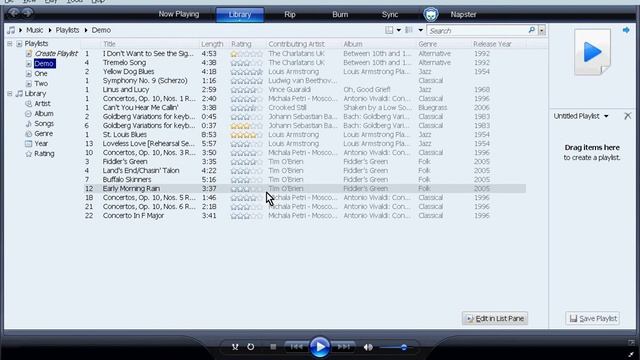Open Genre view under Library
Viewport: 640px width, 360px height.
(43, 133)
